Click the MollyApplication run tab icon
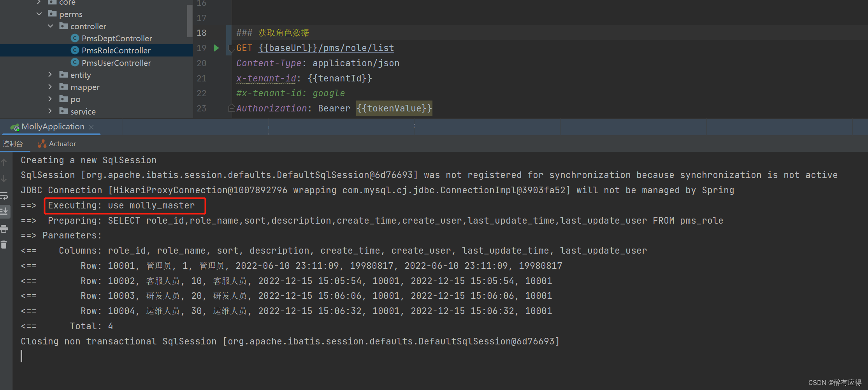Image resolution: width=868 pixels, height=390 pixels. pyautogui.click(x=15, y=127)
